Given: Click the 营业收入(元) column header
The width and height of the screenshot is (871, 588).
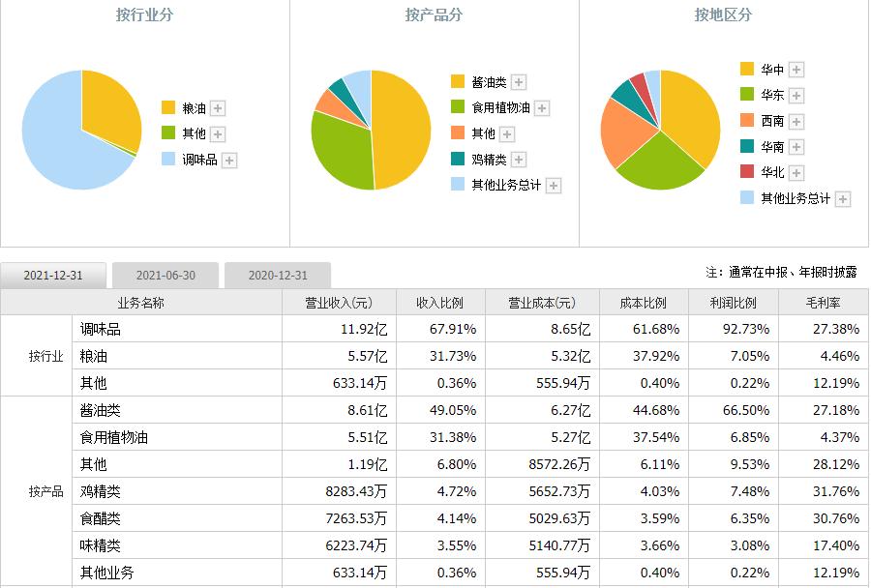Looking at the screenshot, I should tap(339, 303).
